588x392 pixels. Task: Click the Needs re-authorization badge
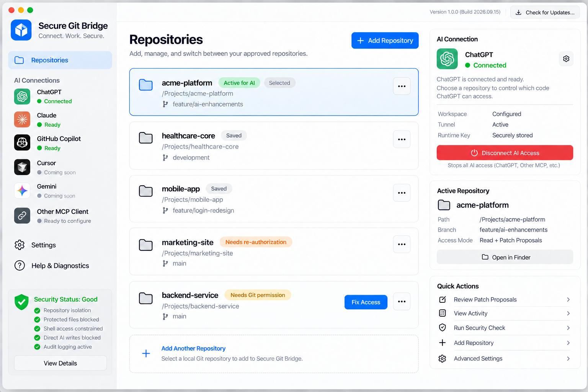[x=256, y=242]
